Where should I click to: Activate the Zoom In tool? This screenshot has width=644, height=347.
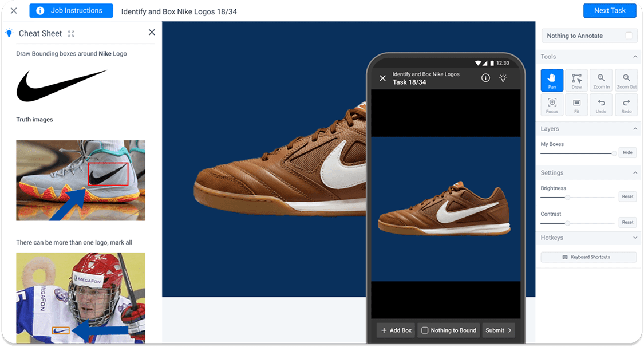pos(601,80)
